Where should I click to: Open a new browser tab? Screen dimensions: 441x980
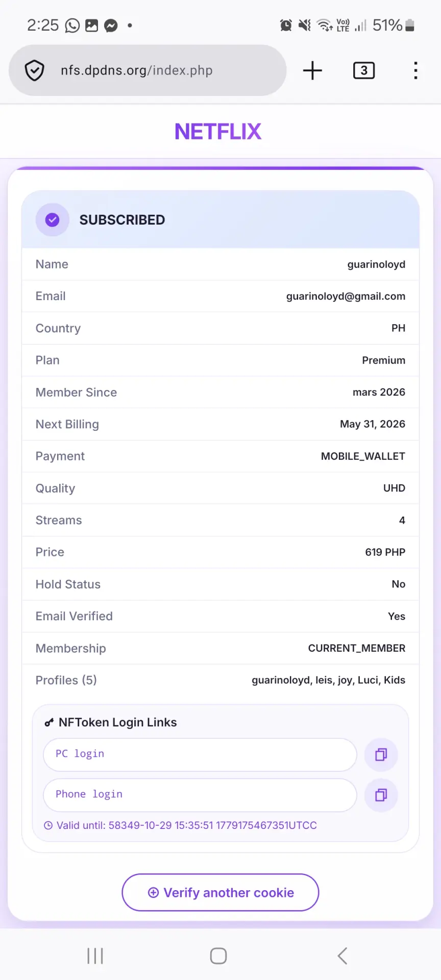[x=312, y=70]
